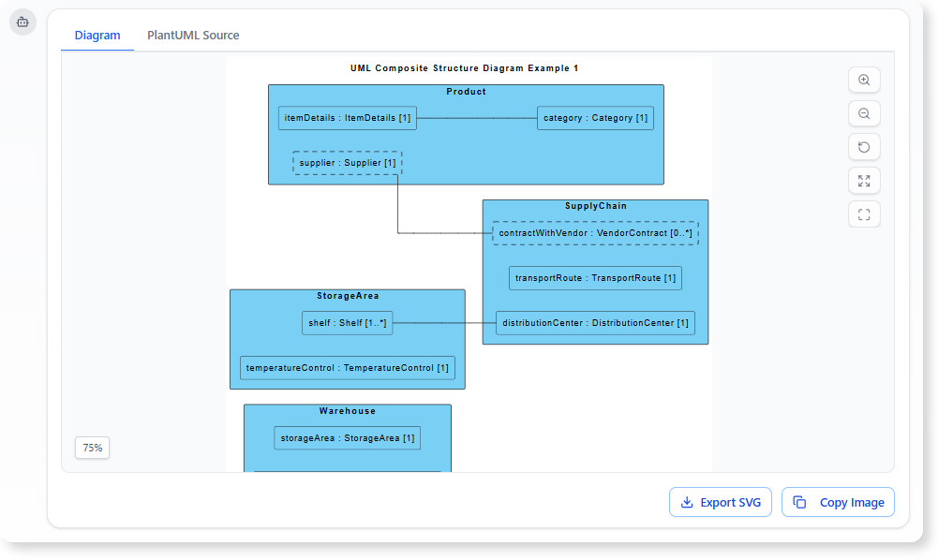Select the contractWithVendor : VendorContract element
The width and height of the screenshot is (938, 560).
(x=596, y=231)
